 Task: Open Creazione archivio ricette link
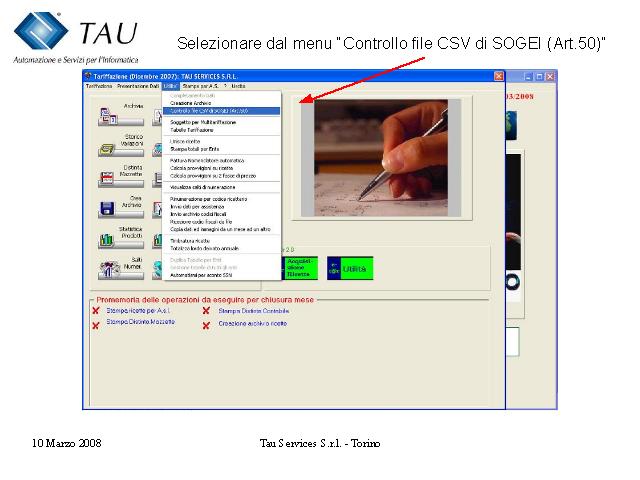[253, 324]
